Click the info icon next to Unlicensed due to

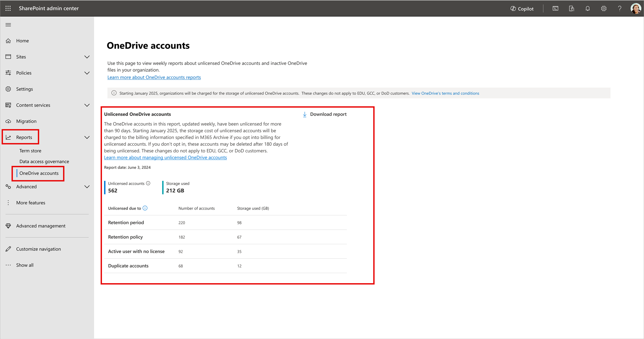tap(145, 208)
